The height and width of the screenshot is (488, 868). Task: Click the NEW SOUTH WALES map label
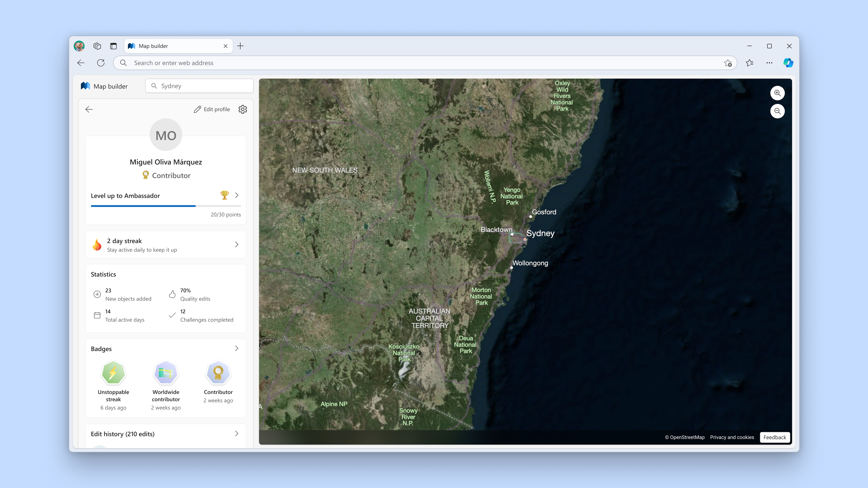tap(325, 170)
